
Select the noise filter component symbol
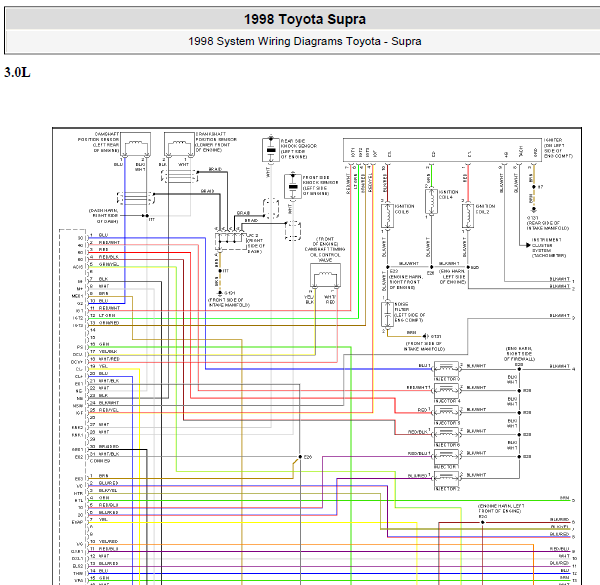(x=387, y=314)
